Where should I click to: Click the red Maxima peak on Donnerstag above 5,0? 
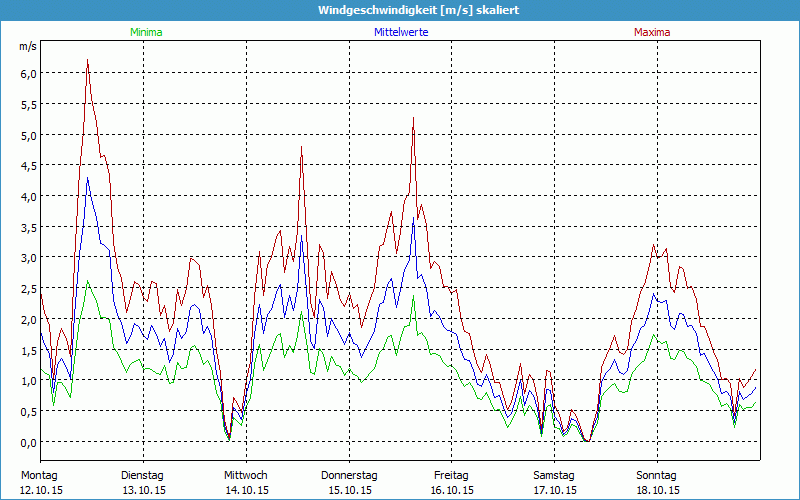tap(413, 118)
